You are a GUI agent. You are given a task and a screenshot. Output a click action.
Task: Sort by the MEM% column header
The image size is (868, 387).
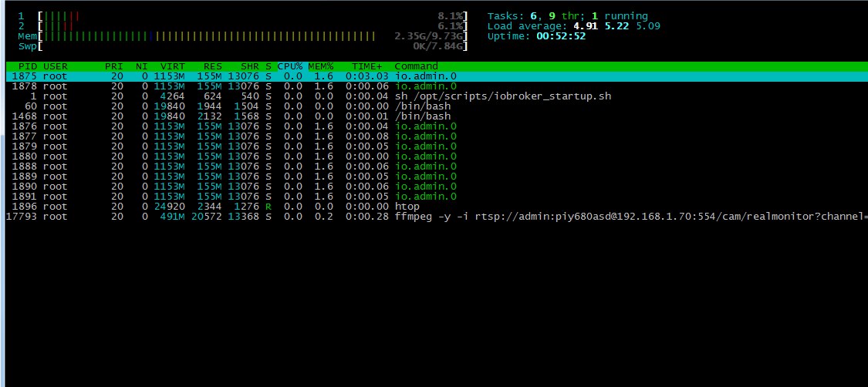[321, 66]
